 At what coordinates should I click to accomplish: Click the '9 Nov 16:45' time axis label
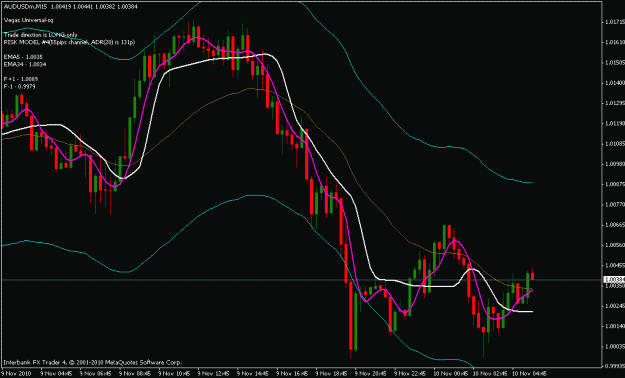coord(293,374)
